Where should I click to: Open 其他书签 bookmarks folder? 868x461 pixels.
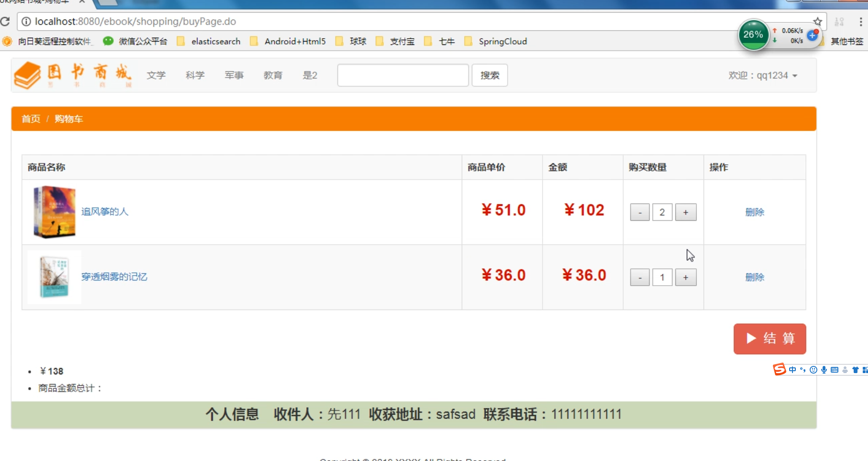click(846, 42)
